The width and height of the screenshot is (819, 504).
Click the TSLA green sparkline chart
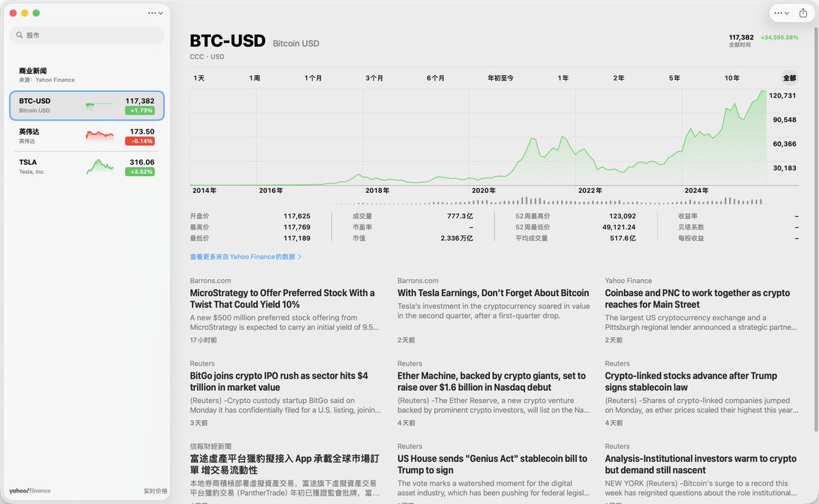coord(100,166)
